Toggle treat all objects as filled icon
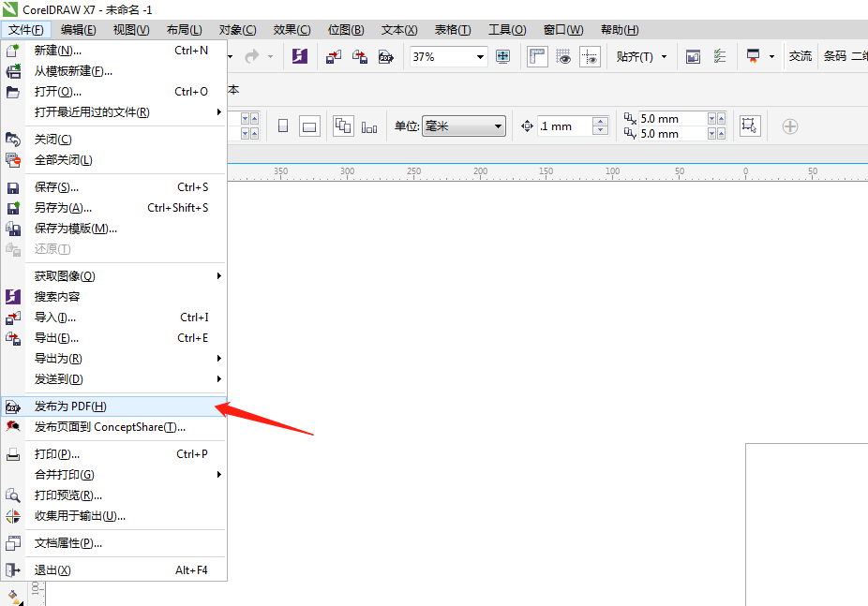The height and width of the screenshot is (606, 868). click(750, 126)
